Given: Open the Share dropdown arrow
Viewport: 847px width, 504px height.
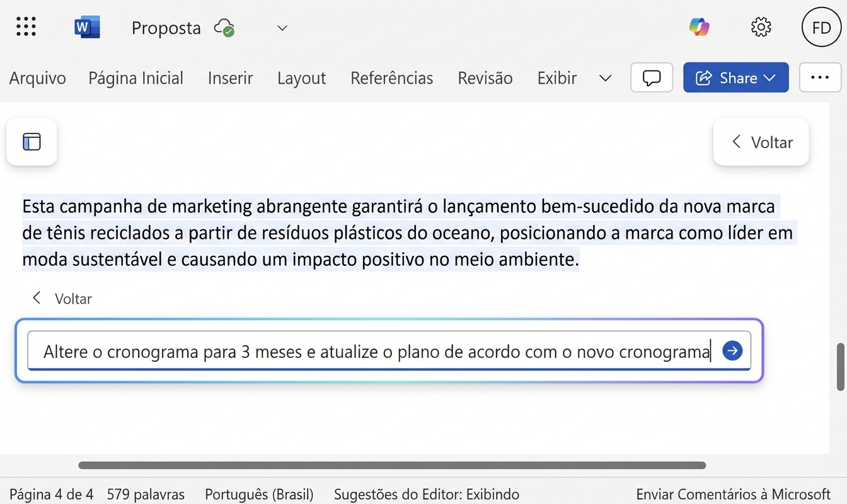Looking at the screenshot, I should coord(770,77).
